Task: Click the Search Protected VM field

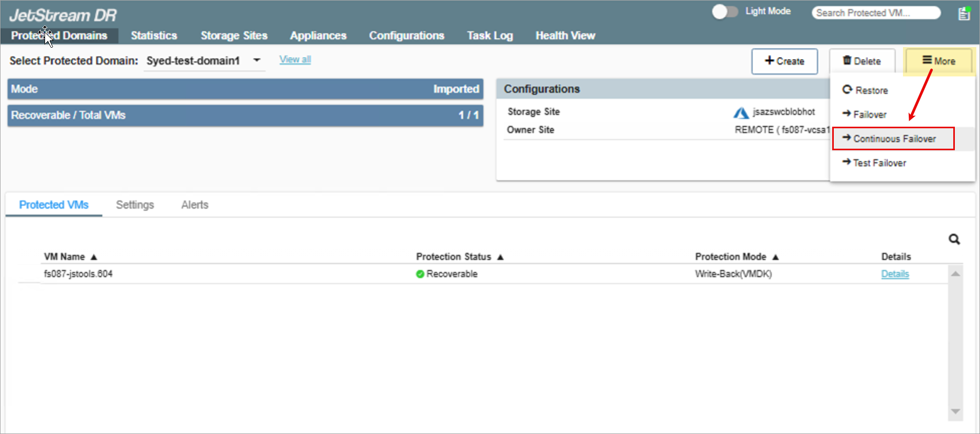Action: click(875, 13)
